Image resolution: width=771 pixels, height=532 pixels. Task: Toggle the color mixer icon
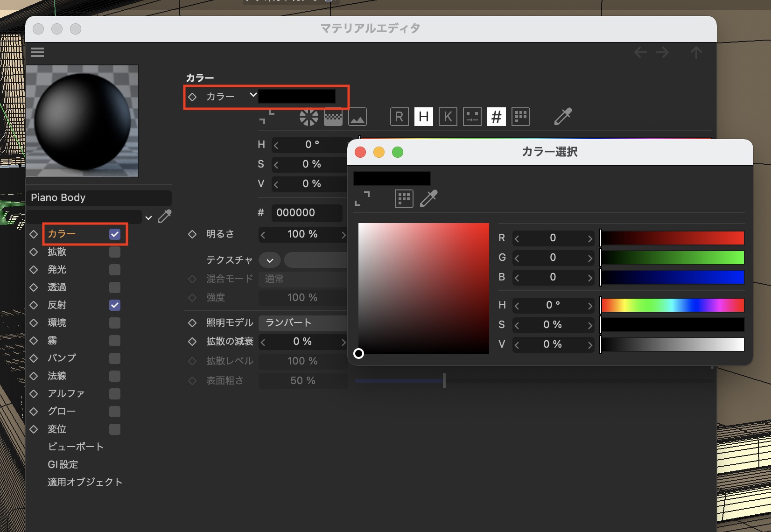coord(472,117)
